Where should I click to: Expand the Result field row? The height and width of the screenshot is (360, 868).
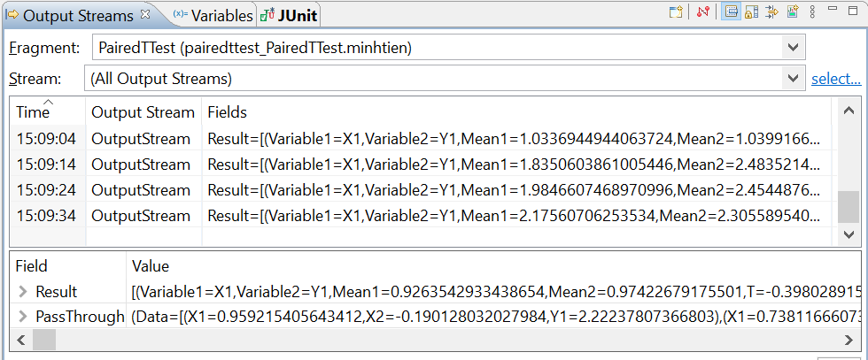tap(22, 292)
